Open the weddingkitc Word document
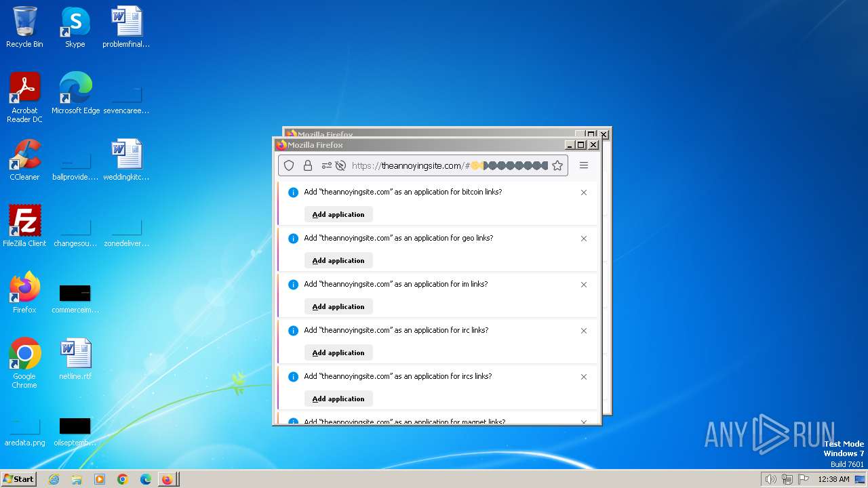The height and width of the screenshot is (488, 868). (x=126, y=160)
